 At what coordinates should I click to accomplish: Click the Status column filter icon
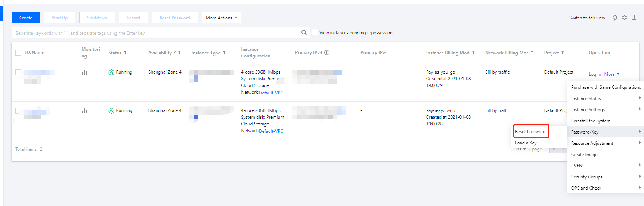pos(125,53)
